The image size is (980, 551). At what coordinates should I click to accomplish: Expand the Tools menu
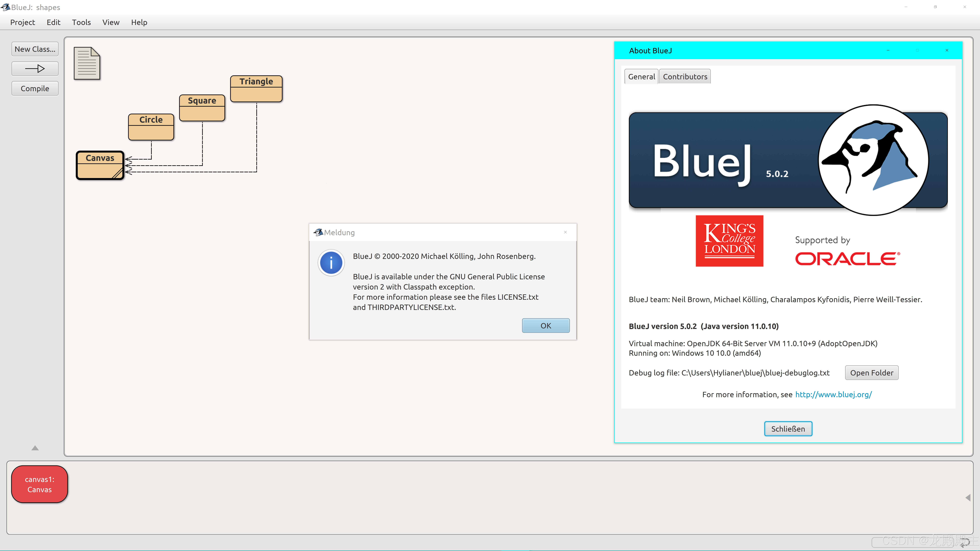(x=81, y=22)
